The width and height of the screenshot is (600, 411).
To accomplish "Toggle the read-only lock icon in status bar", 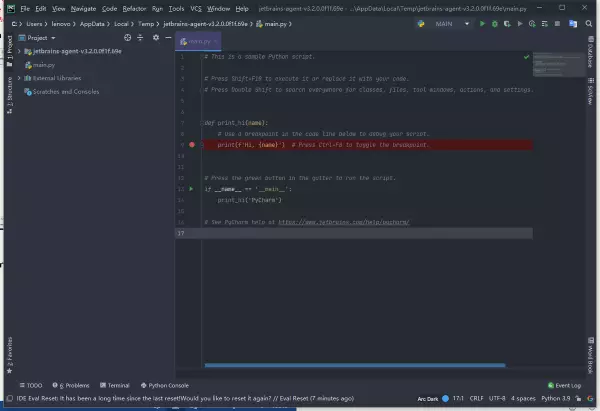I will pyautogui.click(x=578, y=398).
